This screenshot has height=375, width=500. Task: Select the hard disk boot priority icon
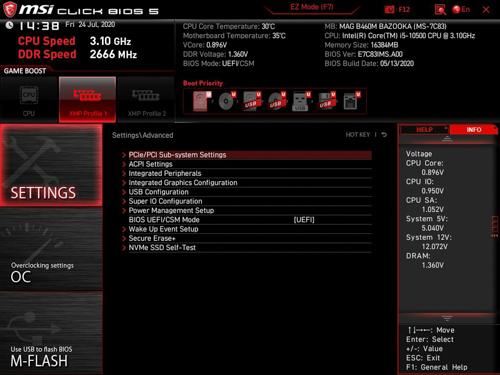[201, 101]
